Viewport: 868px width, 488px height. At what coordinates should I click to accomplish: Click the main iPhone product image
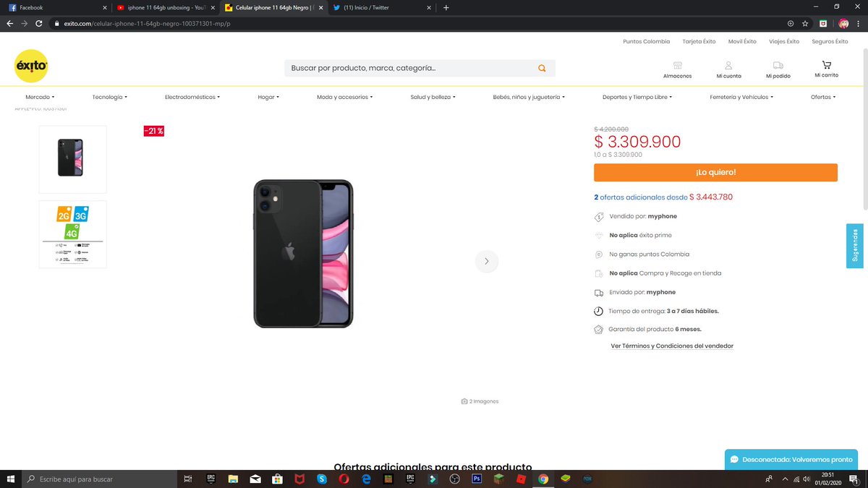(303, 254)
